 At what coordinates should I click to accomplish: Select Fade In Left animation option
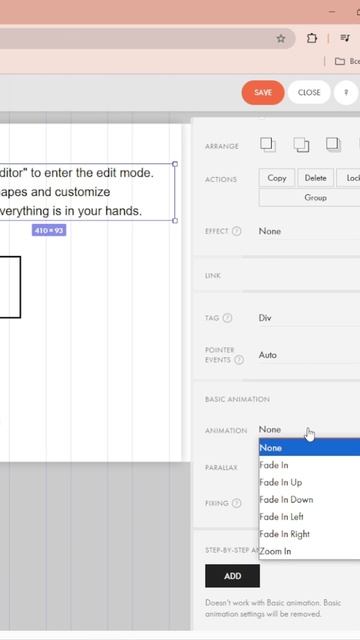coord(309,516)
